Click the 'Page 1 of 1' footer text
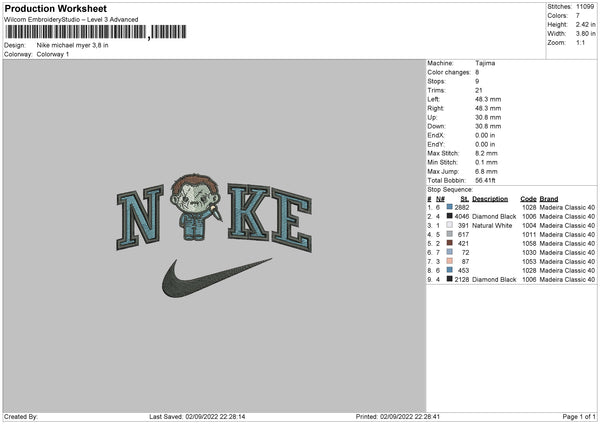Screen dimensions: 600x424 click(579, 416)
